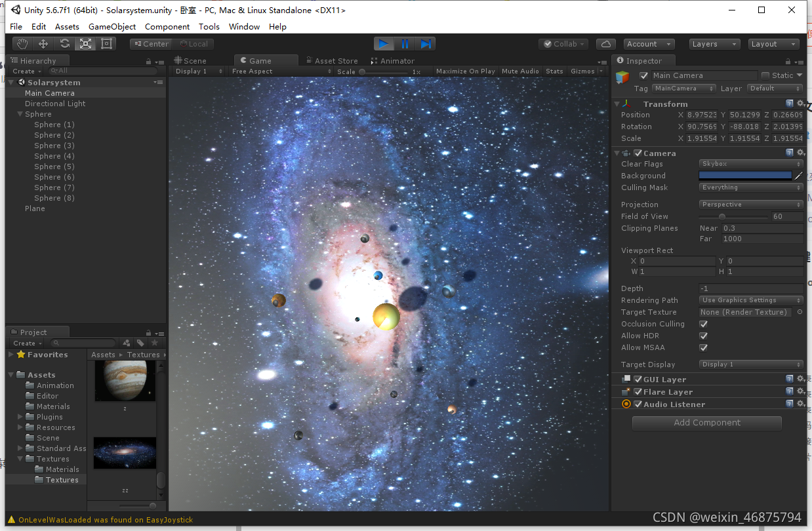Select the Move tool

pyautogui.click(x=43, y=44)
